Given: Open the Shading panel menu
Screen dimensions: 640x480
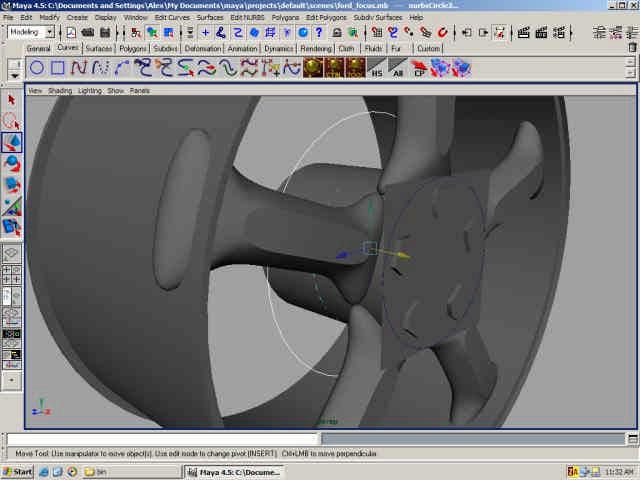Looking at the screenshot, I should pos(60,90).
